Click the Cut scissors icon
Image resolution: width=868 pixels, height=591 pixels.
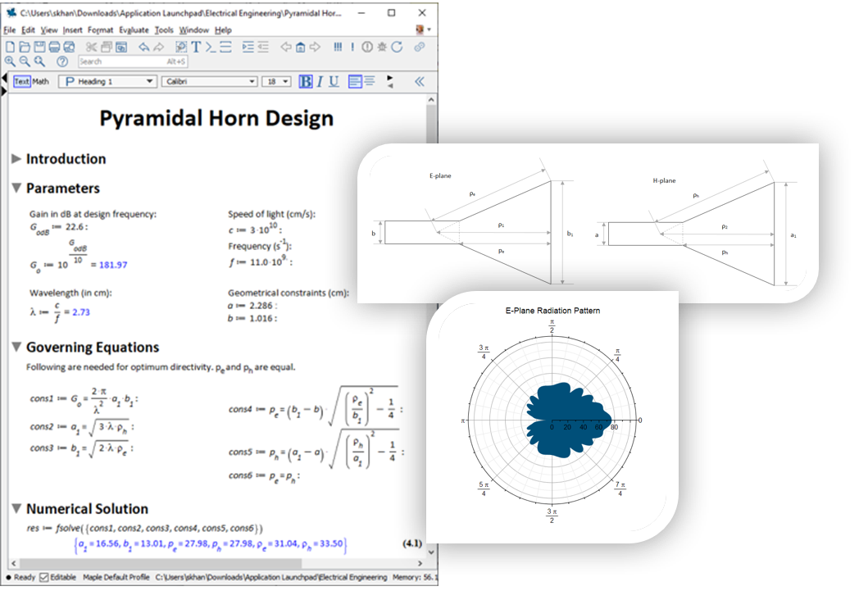[x=92, y=48]
